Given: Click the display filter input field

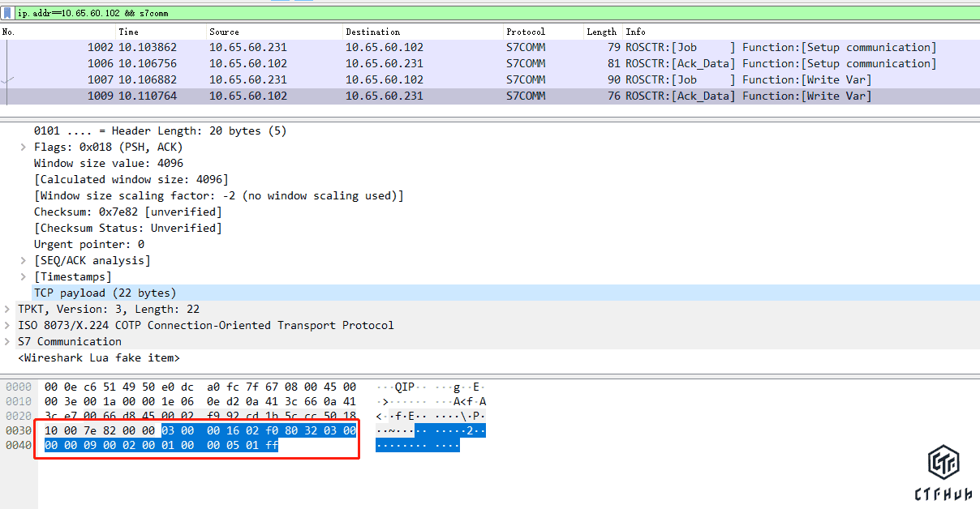Looking at the screenshot, I should pos(487,14).
